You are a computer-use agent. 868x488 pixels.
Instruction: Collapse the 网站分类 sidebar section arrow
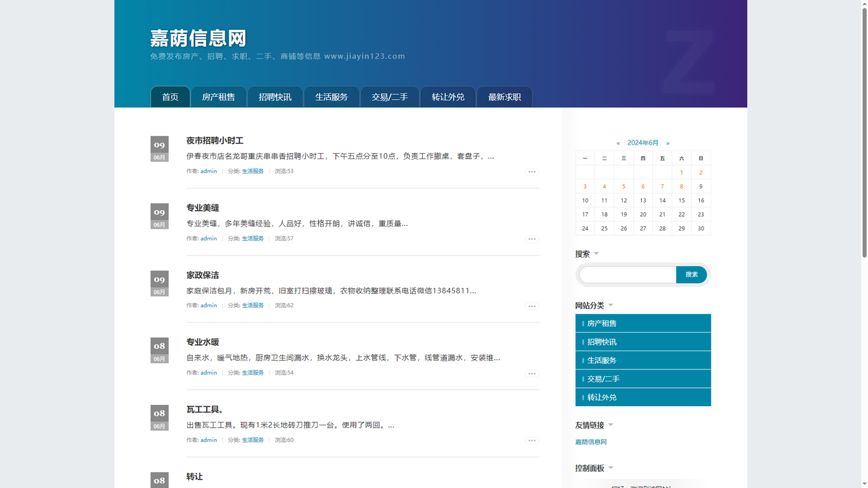tap(611, 305)
